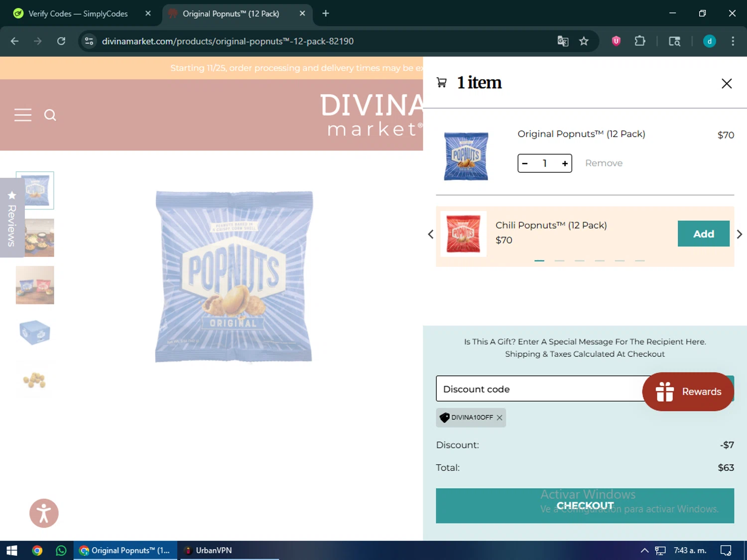Screen dimensions: 747x560
Task: Remove the DIVINA10OFF discount code
Action: pyautogui.click(x=499, y=418)
